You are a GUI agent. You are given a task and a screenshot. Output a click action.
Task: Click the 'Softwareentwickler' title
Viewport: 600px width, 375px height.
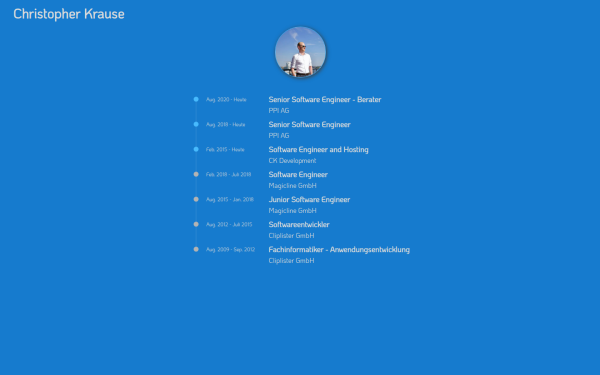(x=299, y=225)
